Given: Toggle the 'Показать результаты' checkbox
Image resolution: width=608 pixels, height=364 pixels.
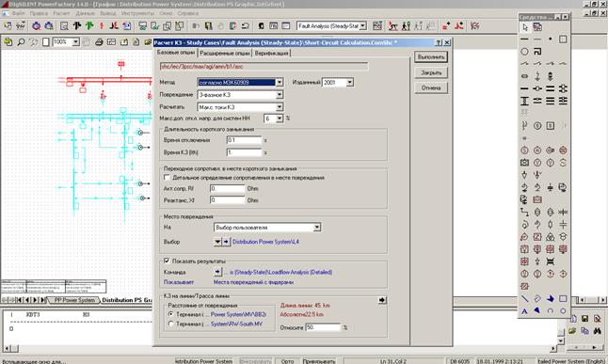Looking at the screenshot, I should coord(167,261).
